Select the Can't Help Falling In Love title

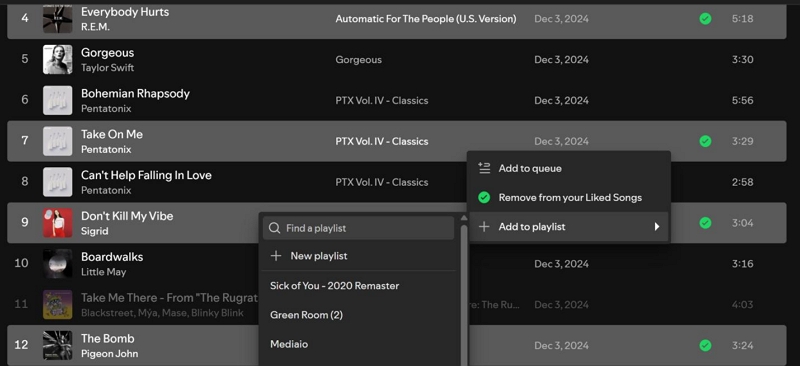click(x=146, y=175)
